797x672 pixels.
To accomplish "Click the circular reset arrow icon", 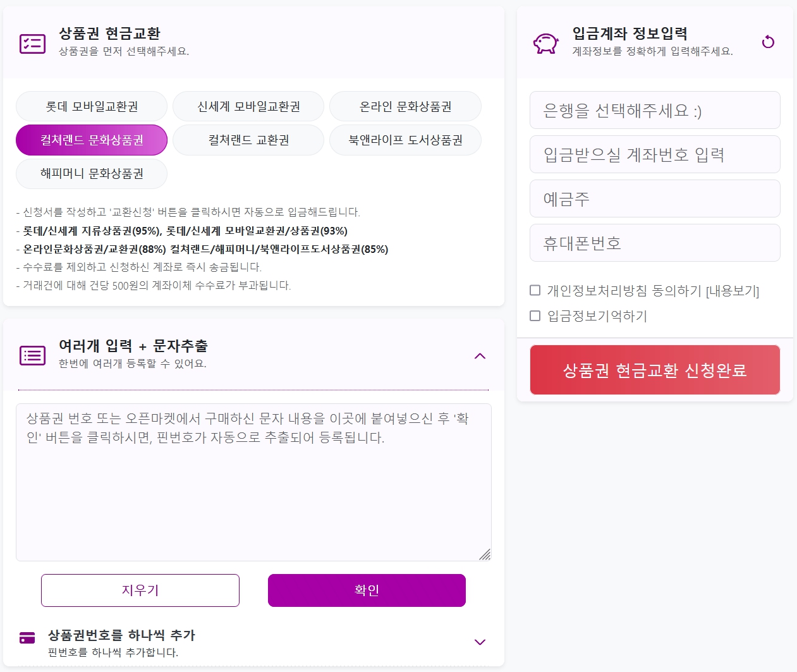I will click(768, 42).
